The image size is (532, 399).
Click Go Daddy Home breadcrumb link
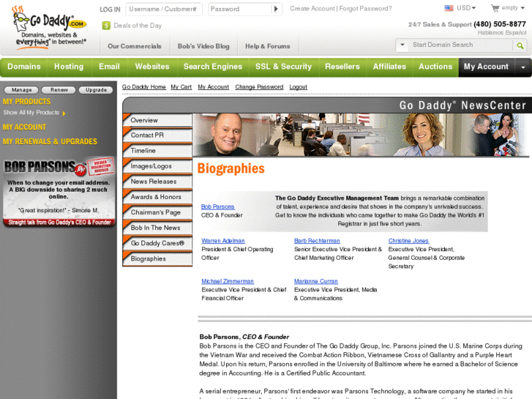coord(144,87)
